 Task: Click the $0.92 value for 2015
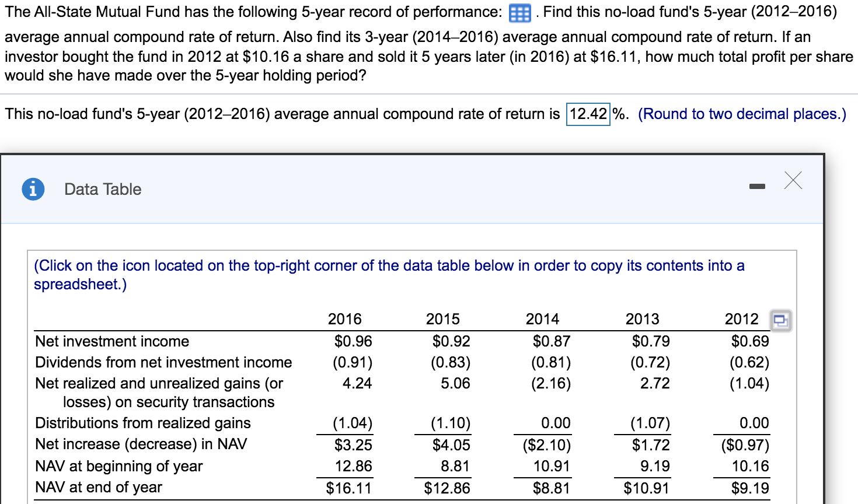(451, 341)
